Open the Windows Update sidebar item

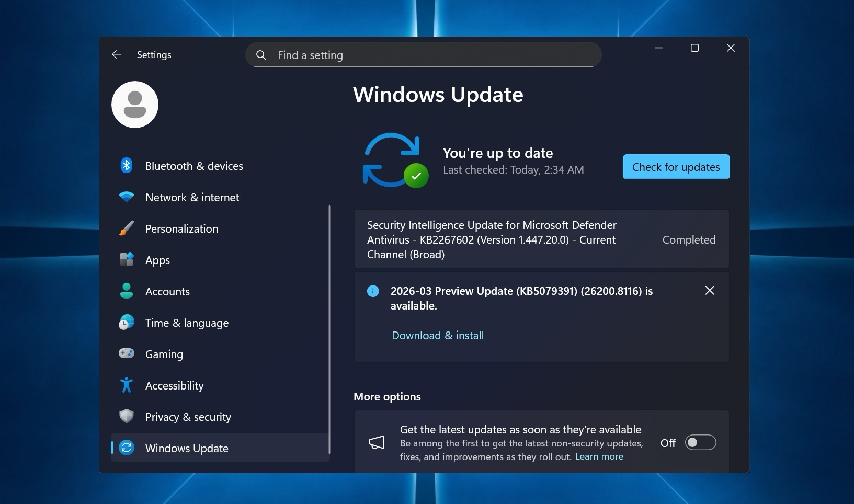(187, 448)
